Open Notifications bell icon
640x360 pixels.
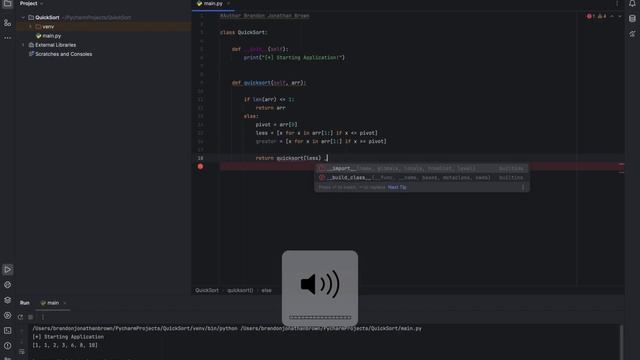click(632, 3)
